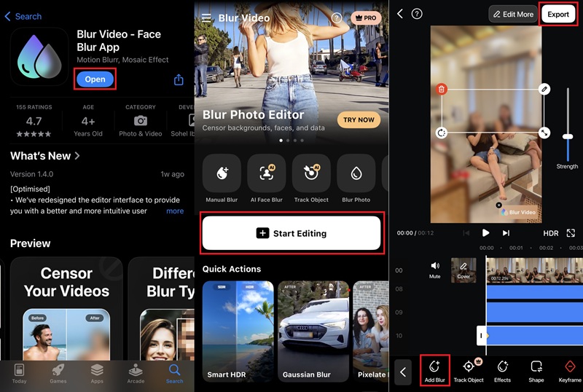Select the Track Object tool in editor toolbar

pos(469,370)
